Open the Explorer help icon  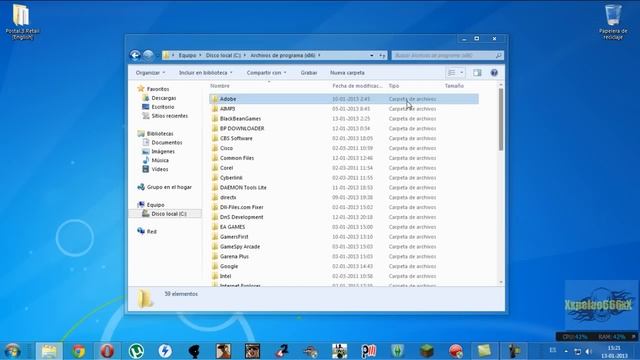494,73
